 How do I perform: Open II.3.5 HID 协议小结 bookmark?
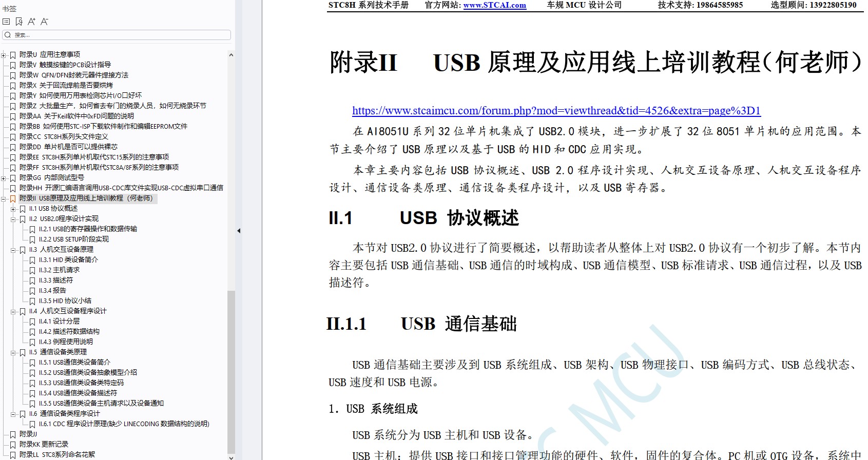coord(65,301)
